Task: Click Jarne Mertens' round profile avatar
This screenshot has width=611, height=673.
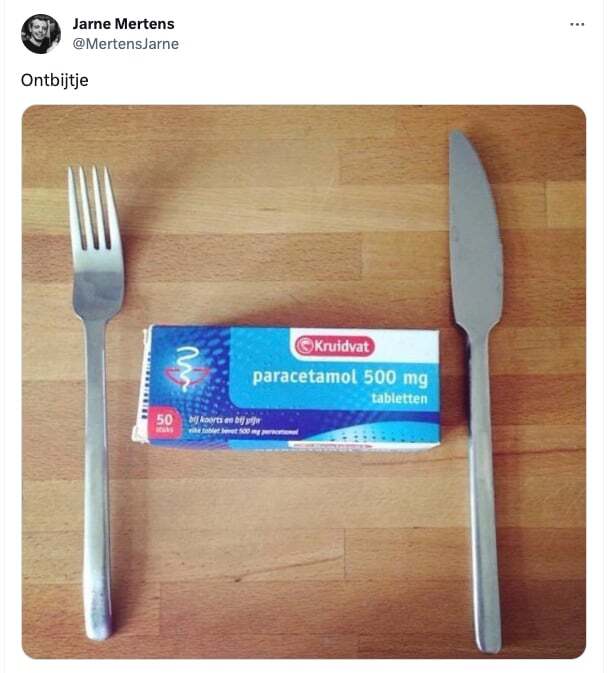Action: pos(41,34)
